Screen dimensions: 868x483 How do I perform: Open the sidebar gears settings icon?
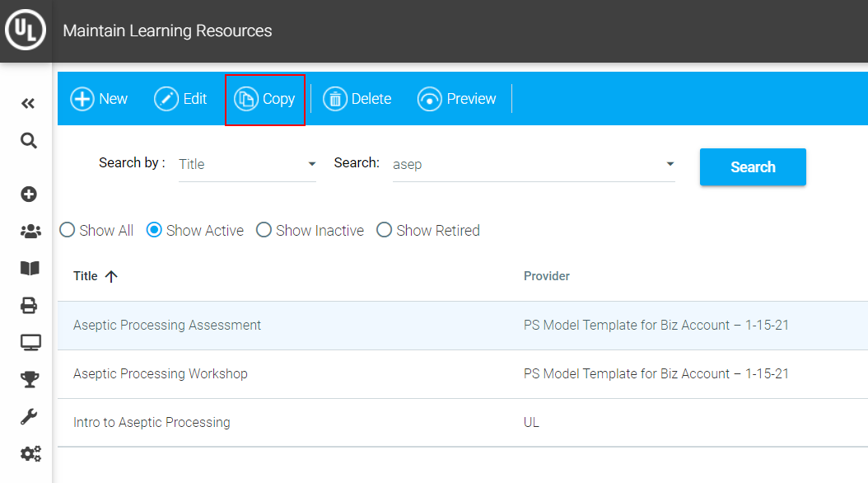(x=30, y=453)
